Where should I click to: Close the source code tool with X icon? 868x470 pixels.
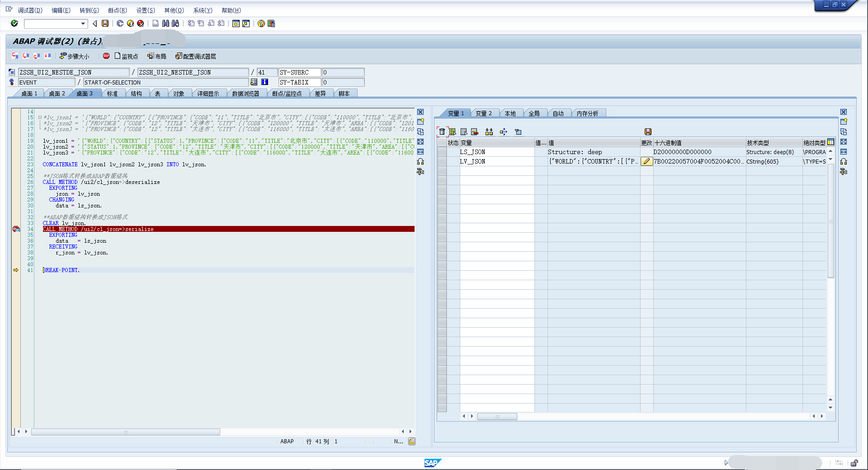tap(420, 112)
